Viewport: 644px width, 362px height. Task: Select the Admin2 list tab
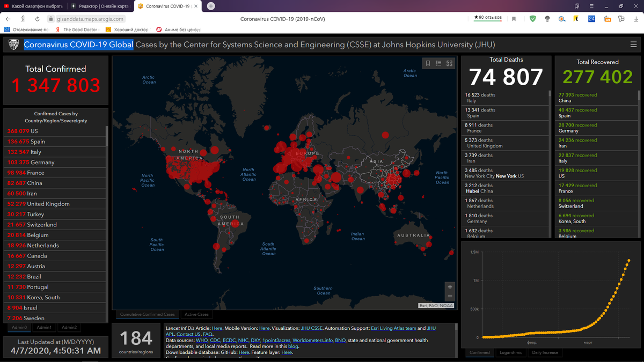(69, 327)
